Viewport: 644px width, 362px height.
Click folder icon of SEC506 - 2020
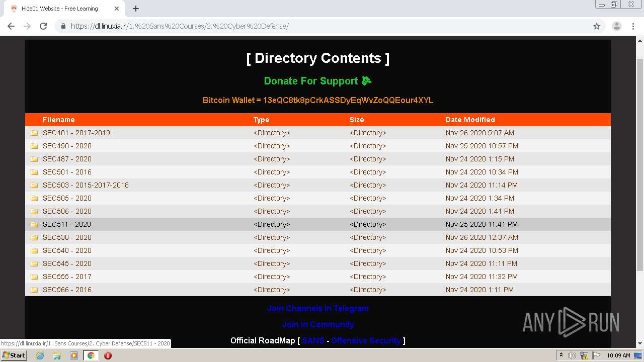click(34, 211)
